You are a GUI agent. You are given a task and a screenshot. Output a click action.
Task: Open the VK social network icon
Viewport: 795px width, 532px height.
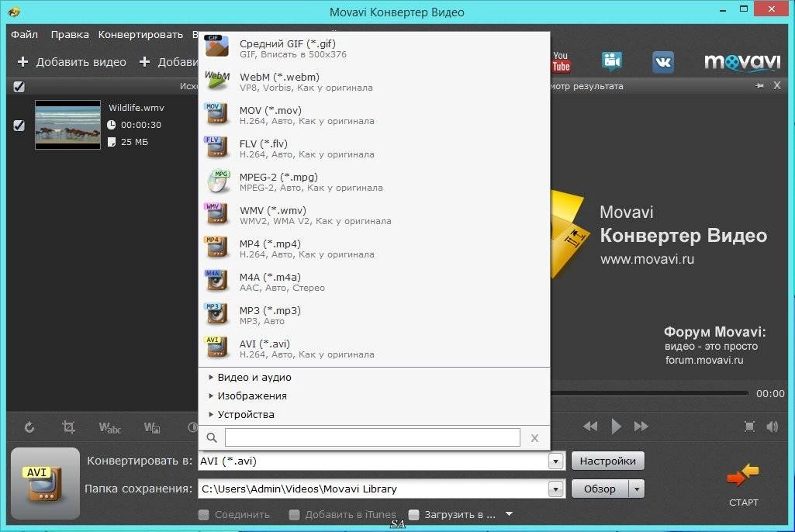(662, 62)
